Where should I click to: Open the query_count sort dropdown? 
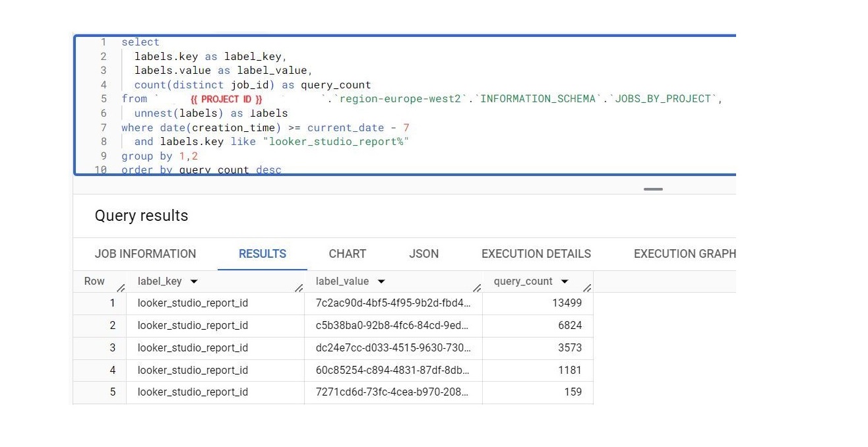[x=565, y=281]
